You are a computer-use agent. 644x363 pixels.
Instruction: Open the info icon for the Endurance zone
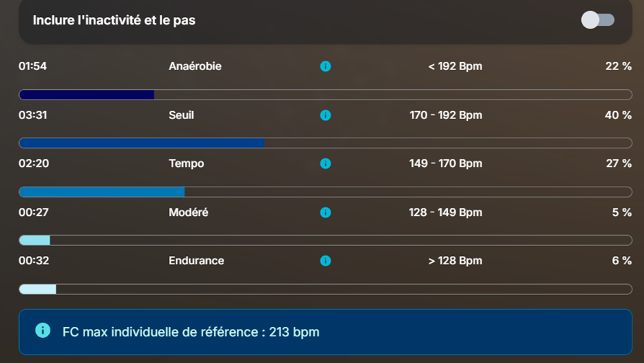325,261
